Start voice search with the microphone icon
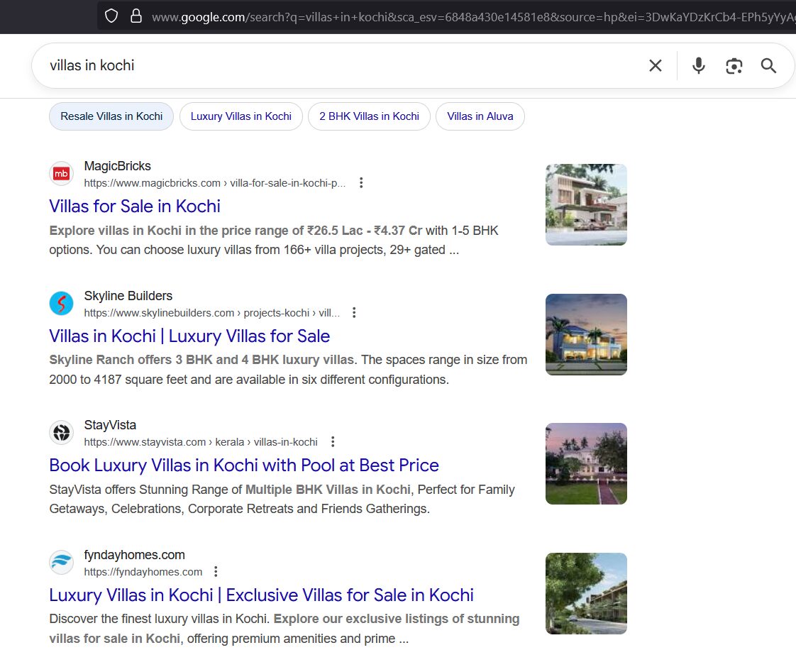 [x=698, y=66]
